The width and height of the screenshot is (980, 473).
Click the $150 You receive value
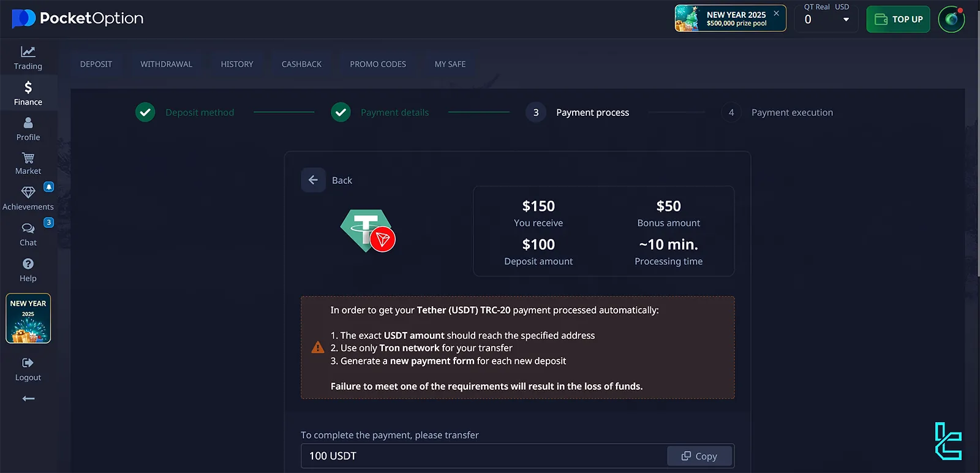(x=538, y=206)
